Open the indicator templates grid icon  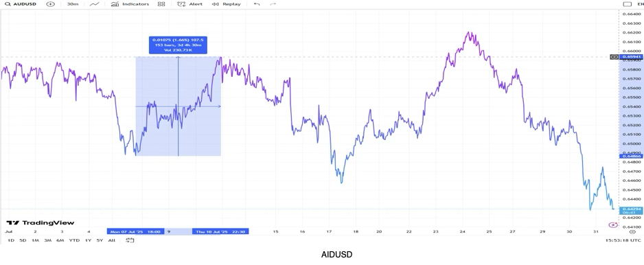(161, 4)
